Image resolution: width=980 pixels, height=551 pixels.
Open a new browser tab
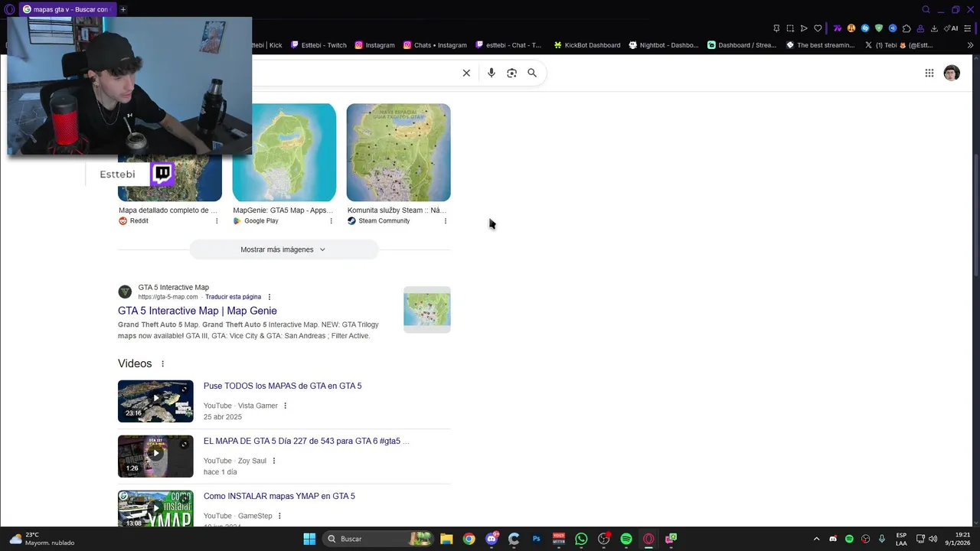click(x=122, y=9)
